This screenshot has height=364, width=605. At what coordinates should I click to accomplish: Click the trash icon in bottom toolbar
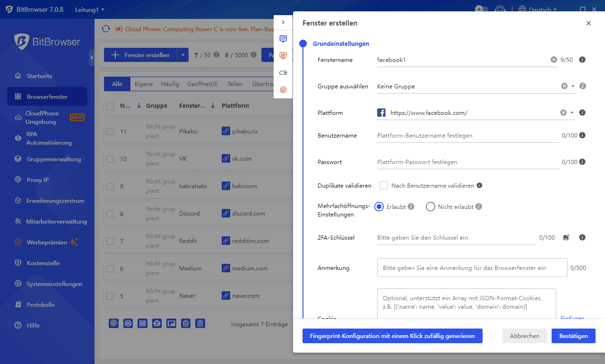[200, 323]
